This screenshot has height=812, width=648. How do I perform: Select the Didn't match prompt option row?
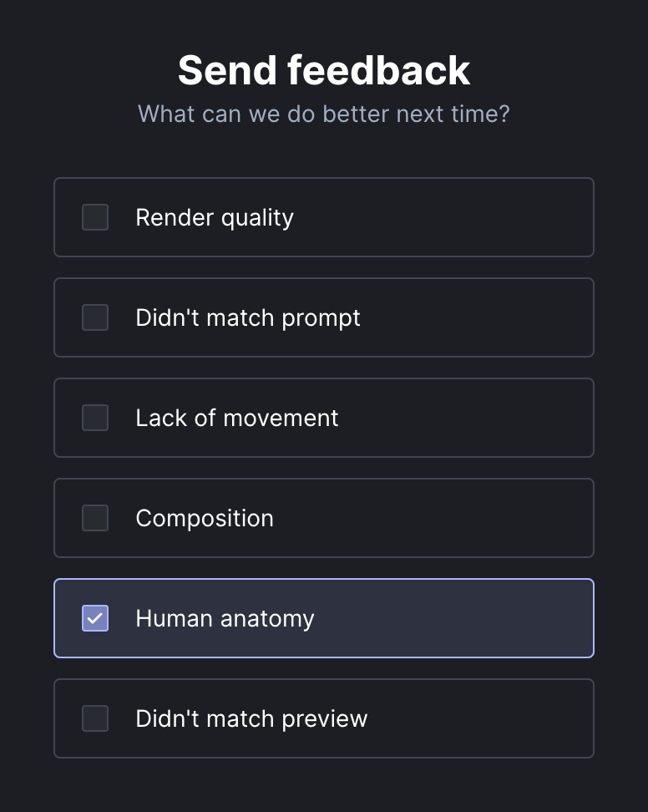[324, 317]
